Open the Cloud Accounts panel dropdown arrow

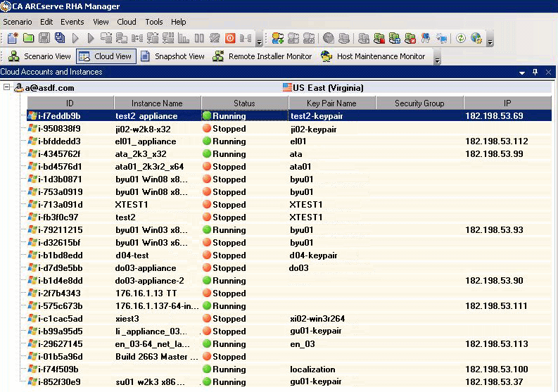[x=522, y=72]
